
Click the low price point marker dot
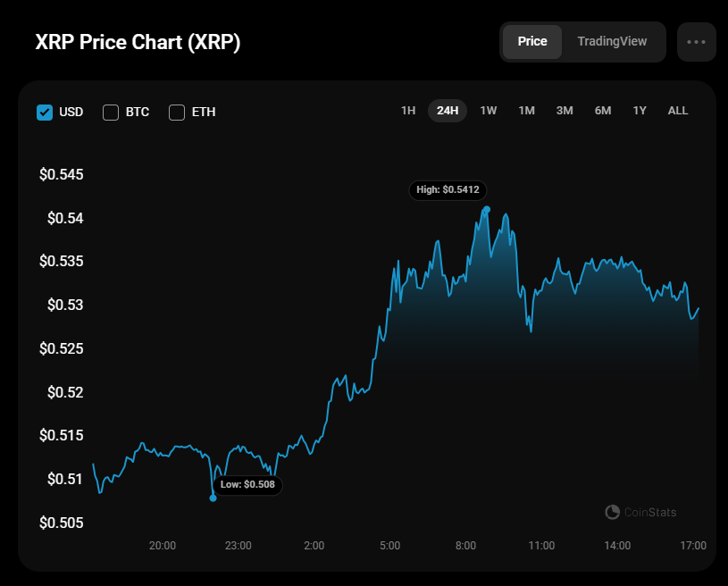point(213,498)
